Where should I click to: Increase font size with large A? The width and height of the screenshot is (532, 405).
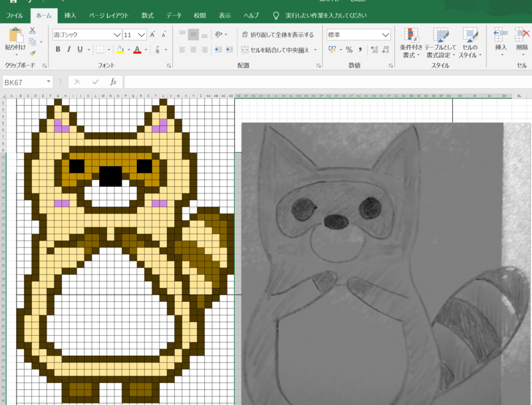(153, 35)
